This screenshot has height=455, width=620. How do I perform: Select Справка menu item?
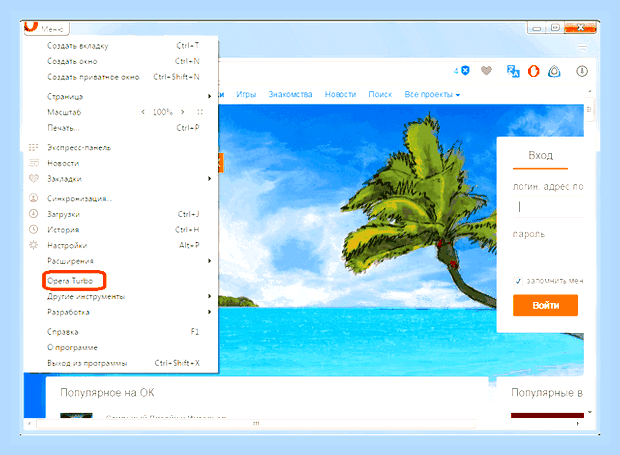[121, 332]
